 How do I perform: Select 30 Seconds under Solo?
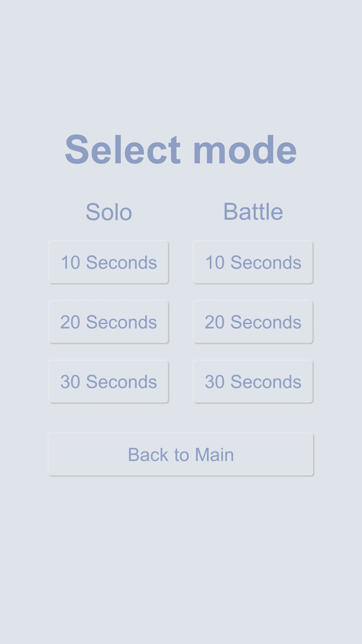(x=109, y=381)
